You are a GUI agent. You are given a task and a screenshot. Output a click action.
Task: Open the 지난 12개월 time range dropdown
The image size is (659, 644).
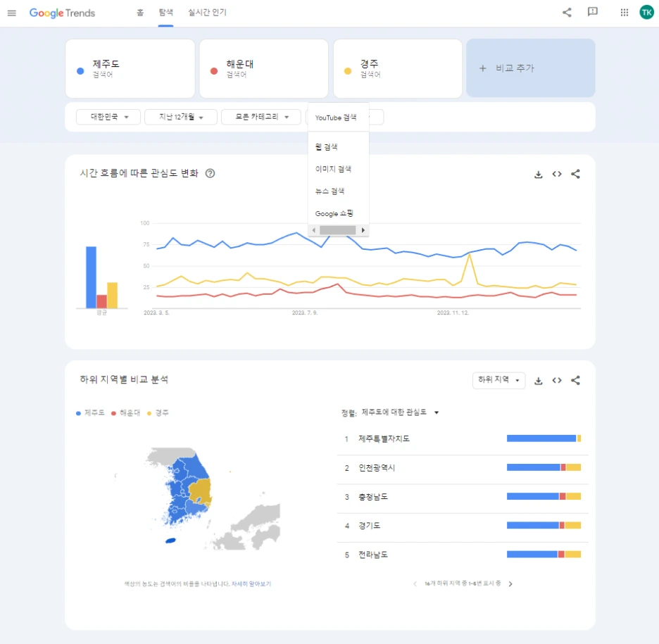point(181,117)
